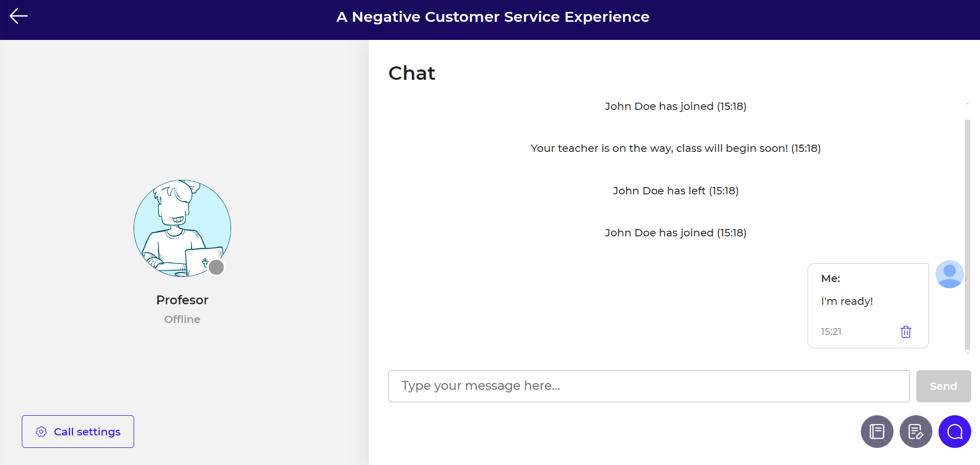Image resolution: width=980 pixels, height=465 pixels.
Task: Click the chat scroll-down arrow
Action: point(967,354)
